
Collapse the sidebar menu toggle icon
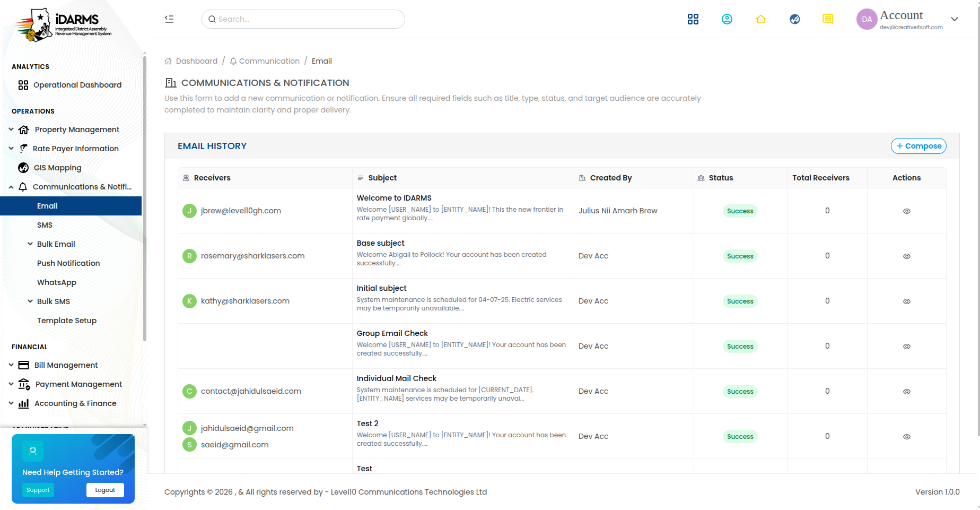pos(169,19)
